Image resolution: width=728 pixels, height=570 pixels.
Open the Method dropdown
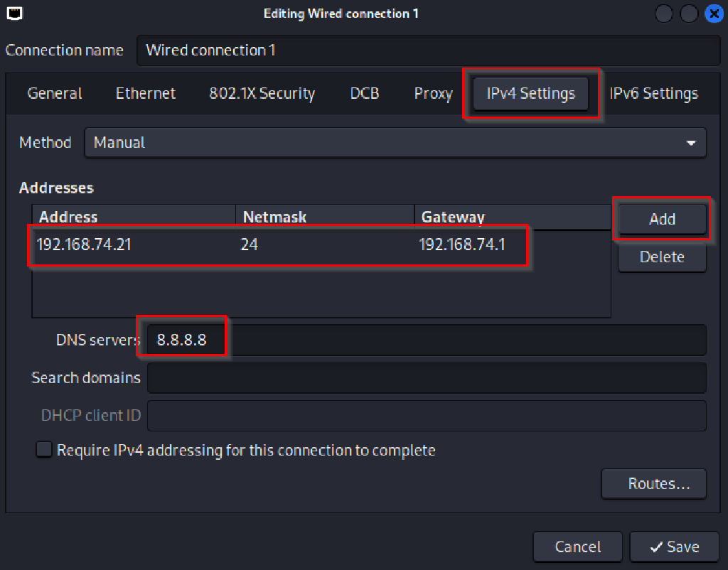[396, 142]
